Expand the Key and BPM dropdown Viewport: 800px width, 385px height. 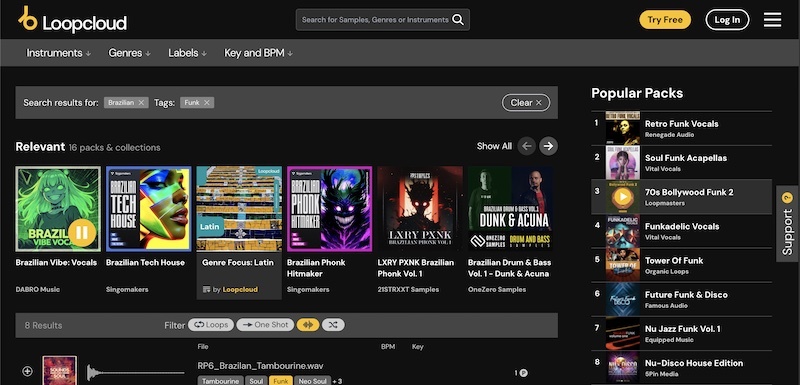pyautogui.click(x=258, y=53)
